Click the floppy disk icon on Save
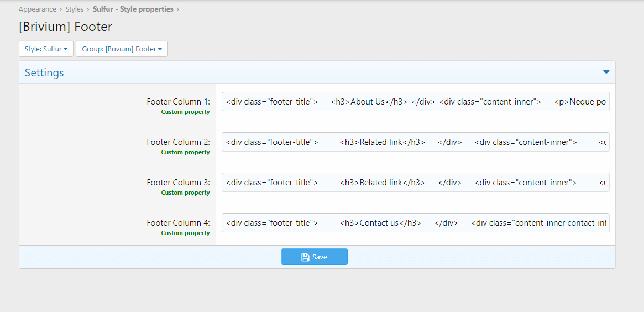Image resolution: width=644 pixels, height=312 pixels. point(305,257)
